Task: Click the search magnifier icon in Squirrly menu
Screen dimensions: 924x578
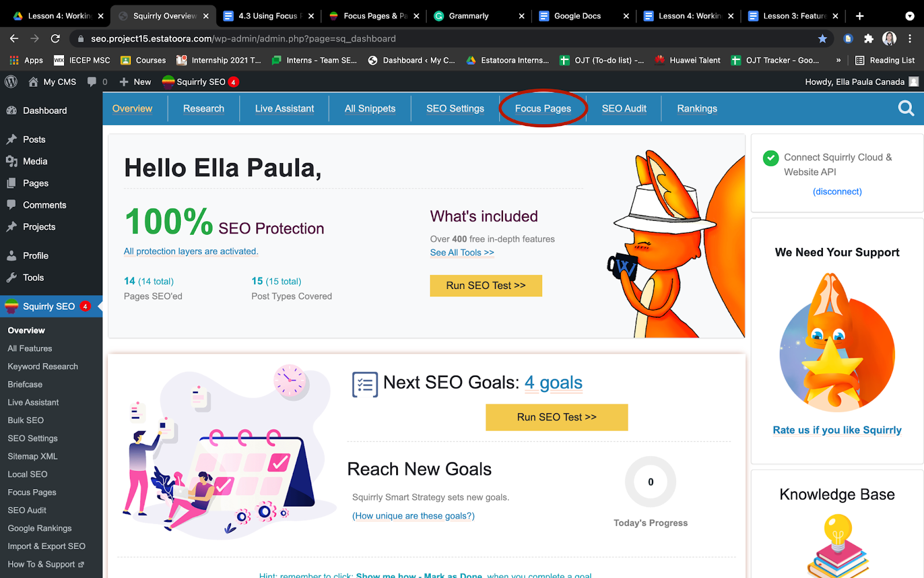Action: 906,109
